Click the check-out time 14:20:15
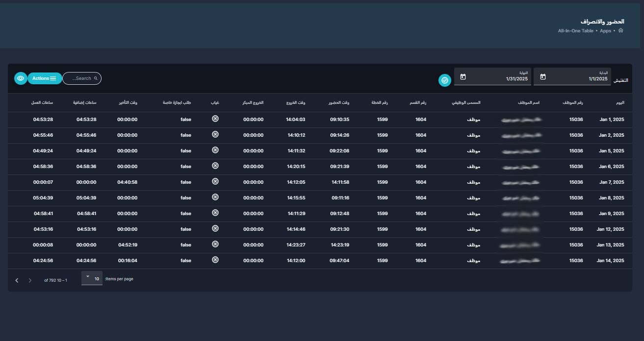The width and height of the screenshot is (644, 341). coord(296,167)
